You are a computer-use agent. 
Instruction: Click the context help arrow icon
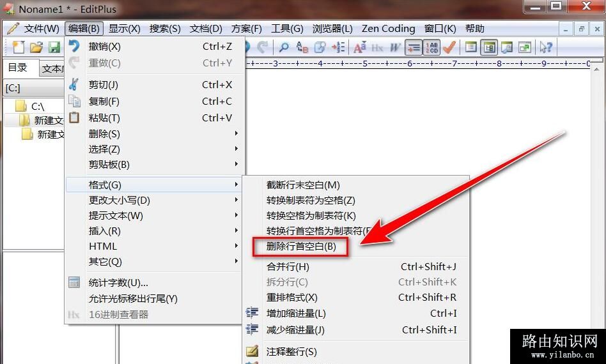click(546, 47)
